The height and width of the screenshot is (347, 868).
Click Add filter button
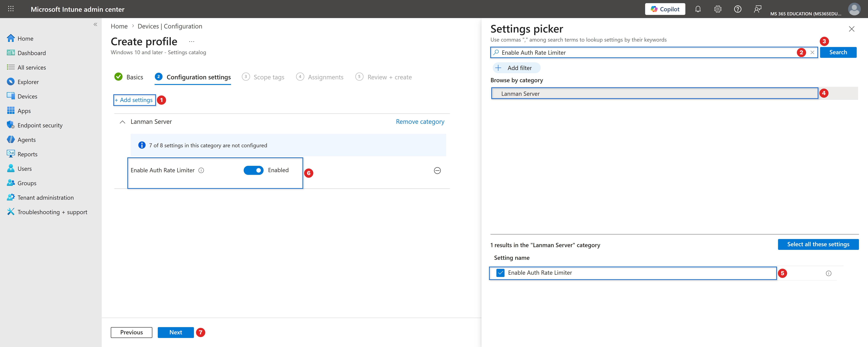(x=517, y=68)
